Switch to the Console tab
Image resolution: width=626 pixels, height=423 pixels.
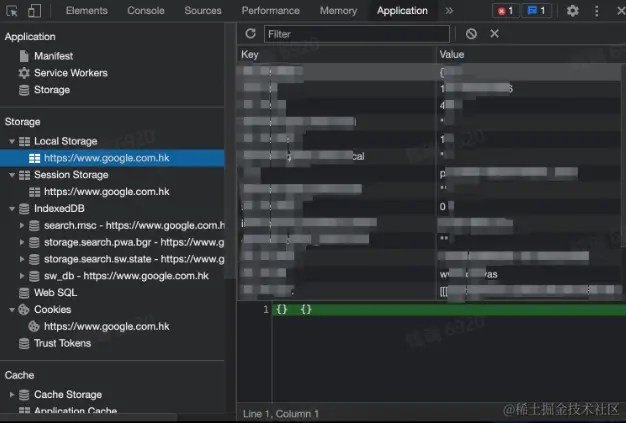click(146, 11)
